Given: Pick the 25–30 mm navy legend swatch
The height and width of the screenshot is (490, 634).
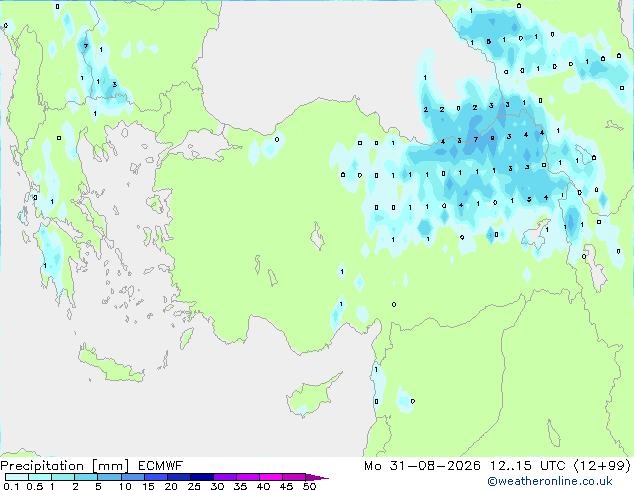Looking at the screenshot, I should (201, 477).
